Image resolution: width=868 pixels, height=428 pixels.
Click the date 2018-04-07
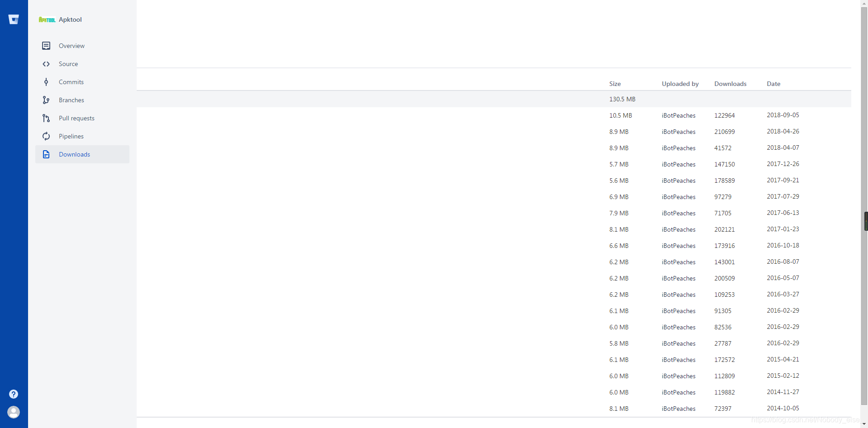(783, 147)
